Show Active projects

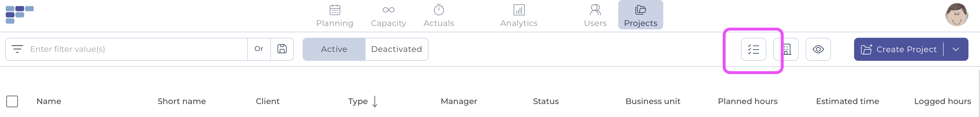tap(334, 49)
